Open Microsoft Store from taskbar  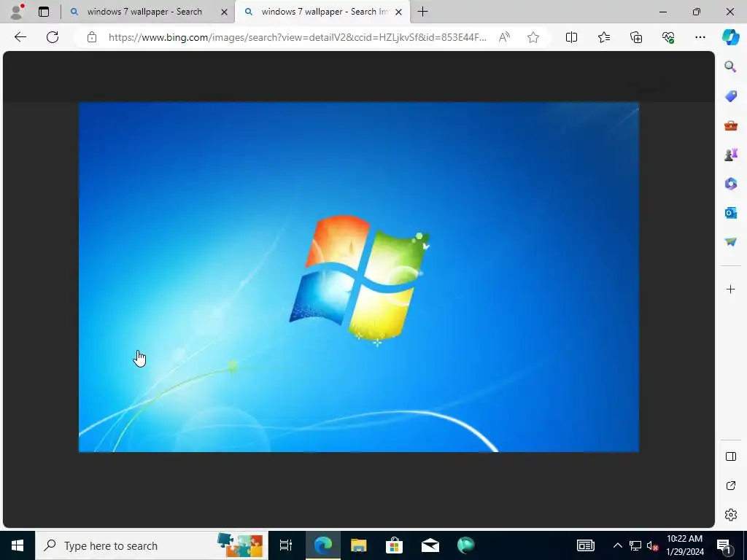[x=394, y=545]
